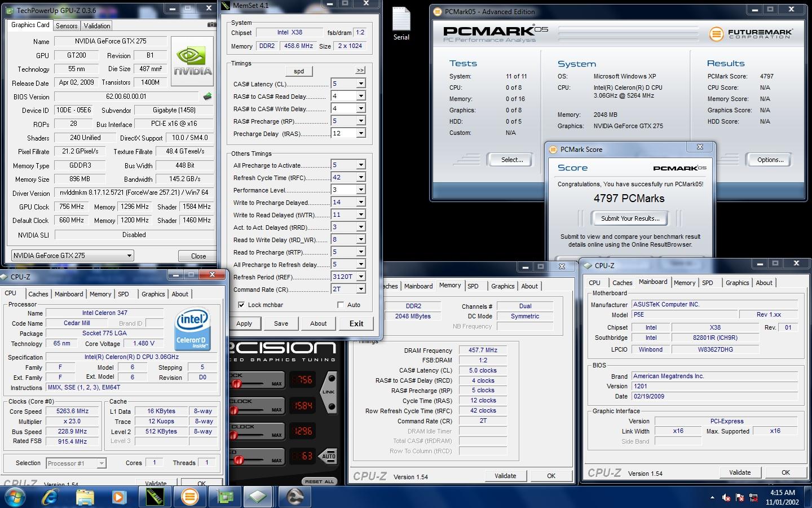This screenshot has width=812, height=508.
Task: Open Windows Explorer from the taskbar
Action: click(x=85, y=497)
